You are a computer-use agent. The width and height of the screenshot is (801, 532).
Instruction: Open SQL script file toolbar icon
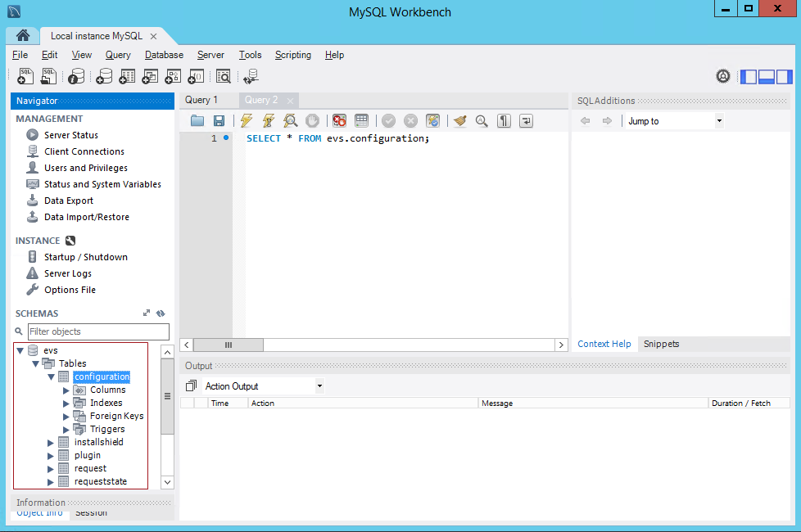[48, 76]
